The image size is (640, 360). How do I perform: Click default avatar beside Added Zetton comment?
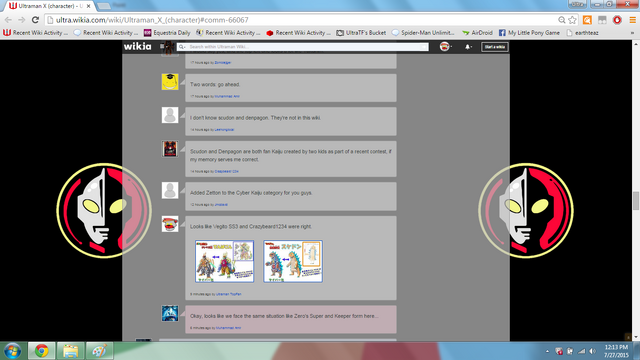(x=170, y=190)
